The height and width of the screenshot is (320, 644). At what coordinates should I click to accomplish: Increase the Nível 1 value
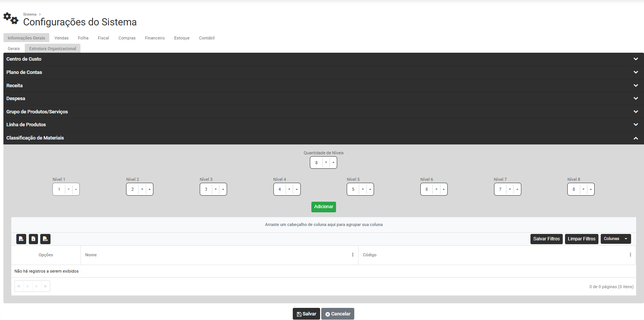point(76,189)
